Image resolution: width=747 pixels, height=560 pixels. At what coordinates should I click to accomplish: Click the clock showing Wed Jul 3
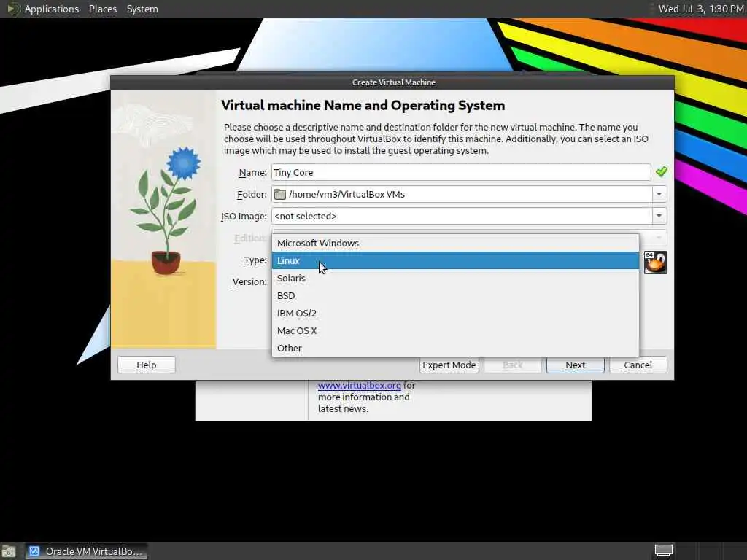701,9
